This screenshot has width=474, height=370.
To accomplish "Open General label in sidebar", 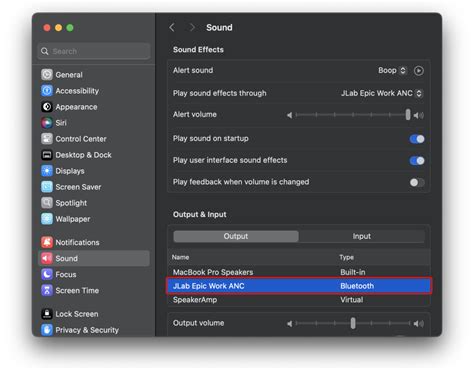I will pyautogui.click(x=69, y=75).
